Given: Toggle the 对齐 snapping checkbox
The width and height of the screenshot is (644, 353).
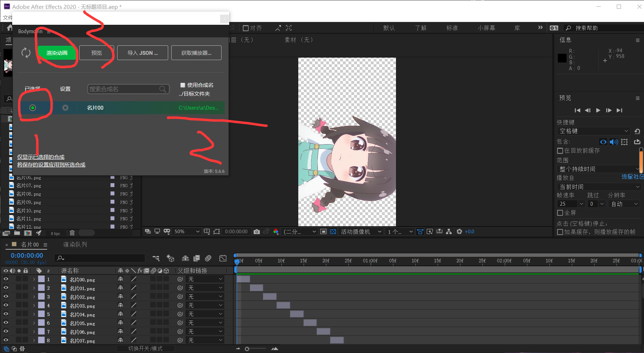Looking at the screenshot, I should pos(246,28).
